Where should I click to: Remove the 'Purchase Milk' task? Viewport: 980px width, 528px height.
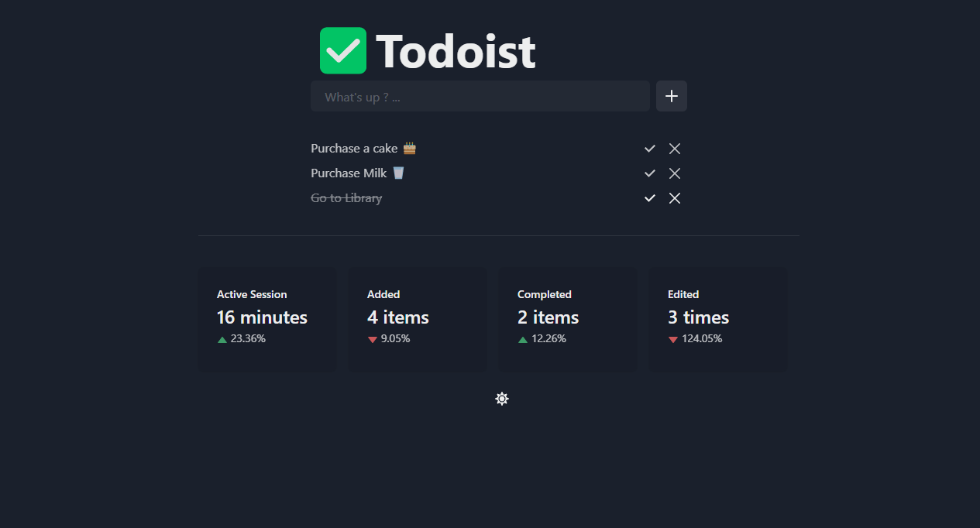(x=675, y=173)
